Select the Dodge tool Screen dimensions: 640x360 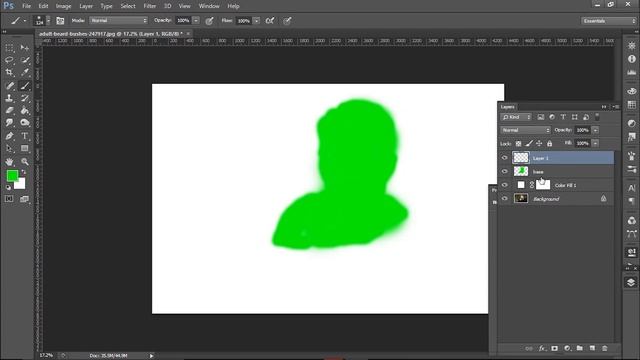(x=25, y=122)
